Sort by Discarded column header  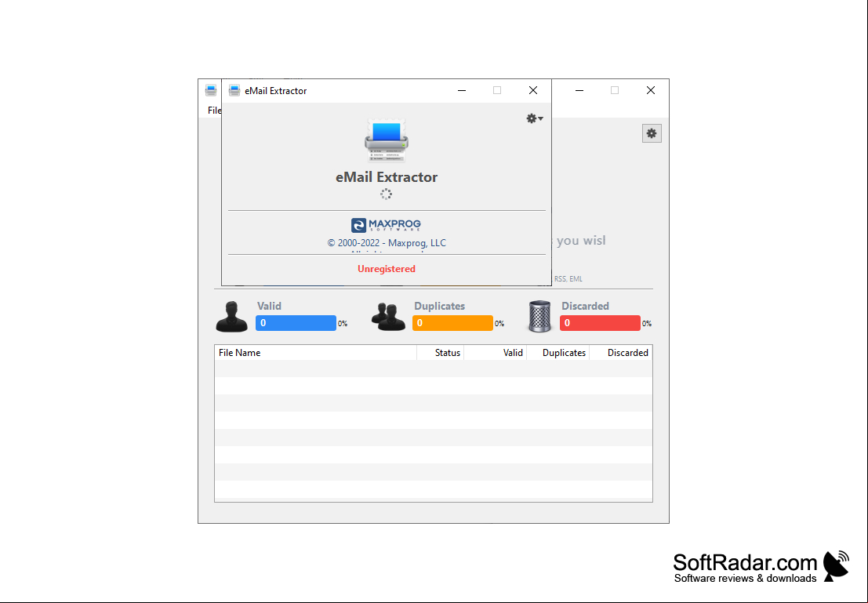[620, 353]
